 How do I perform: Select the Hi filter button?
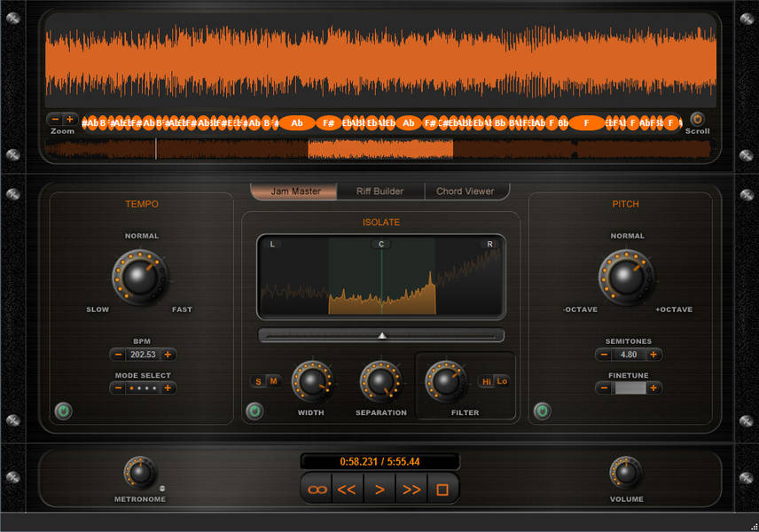point(486,381)
